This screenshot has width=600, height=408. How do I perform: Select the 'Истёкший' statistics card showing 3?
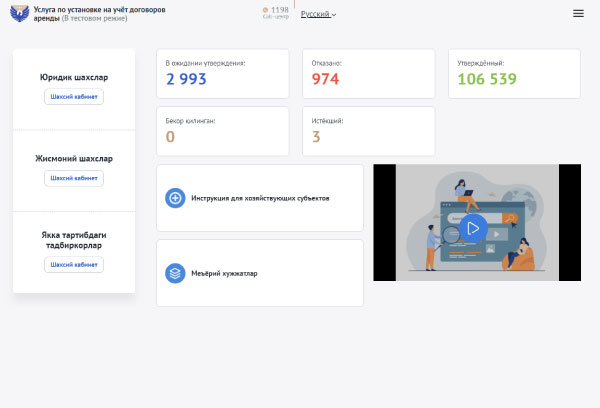tap(368, 131)
